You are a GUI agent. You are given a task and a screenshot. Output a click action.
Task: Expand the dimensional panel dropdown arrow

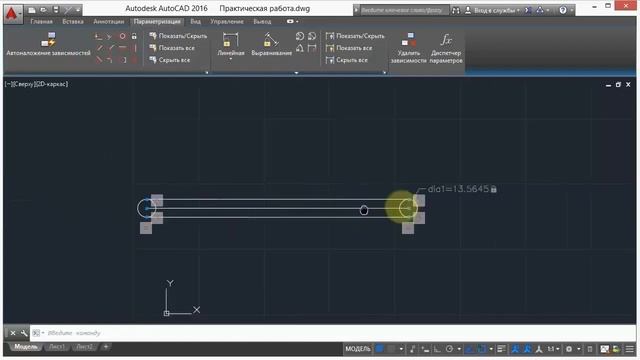pyautogui.click(x=296, y=73)
